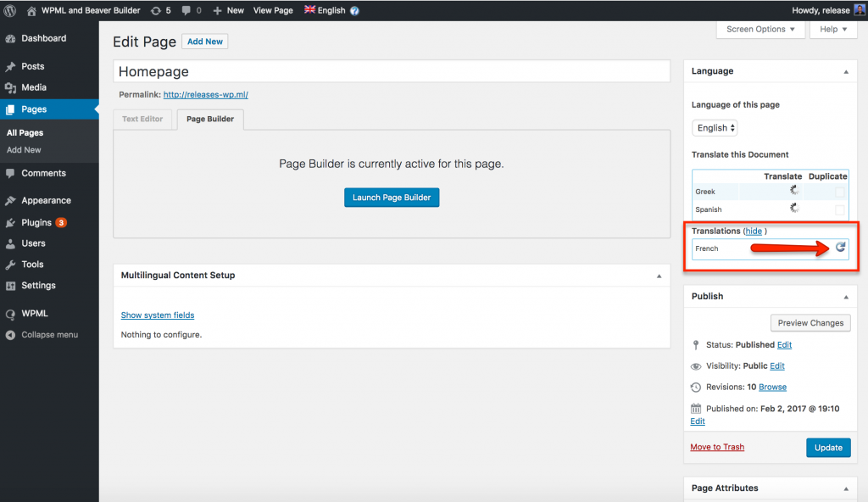Open the WPML and Beaver Builder site menu

(91, 10)
